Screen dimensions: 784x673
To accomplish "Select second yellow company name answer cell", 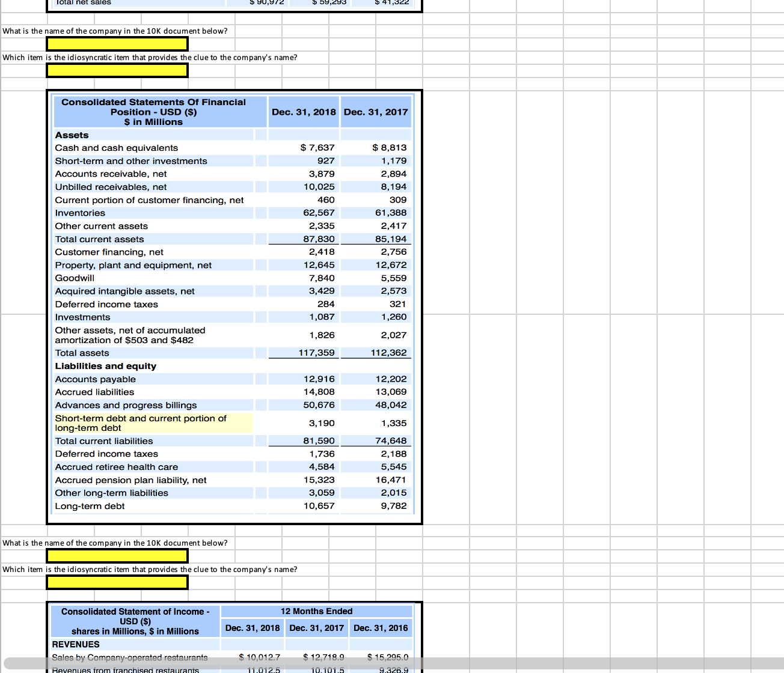I will [x=117, y=556].
